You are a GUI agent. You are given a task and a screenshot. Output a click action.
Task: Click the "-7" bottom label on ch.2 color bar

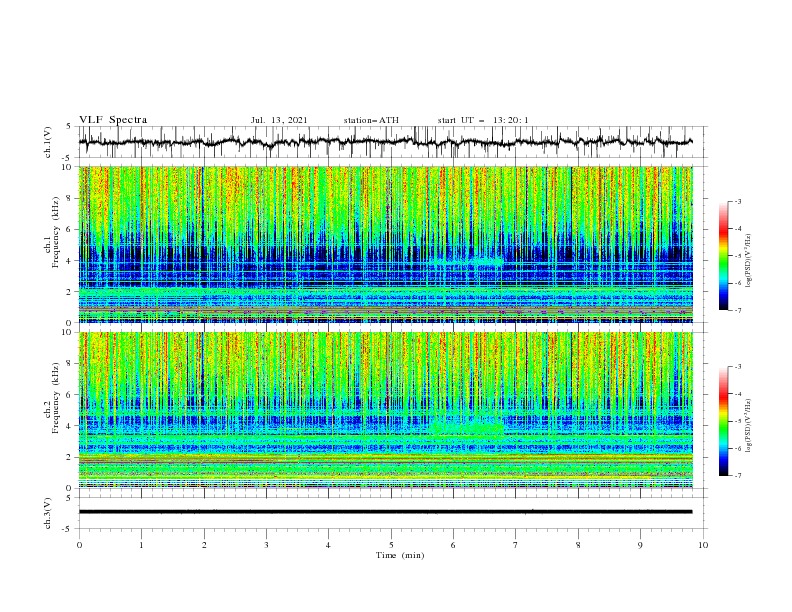click(x=737, y=476)
